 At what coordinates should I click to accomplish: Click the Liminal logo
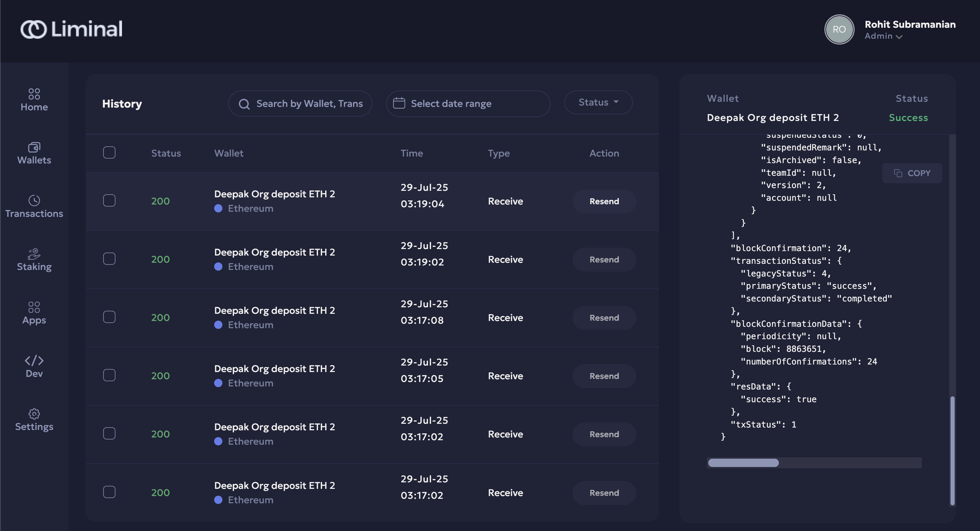pyautogui.click(x=72, y=29)
